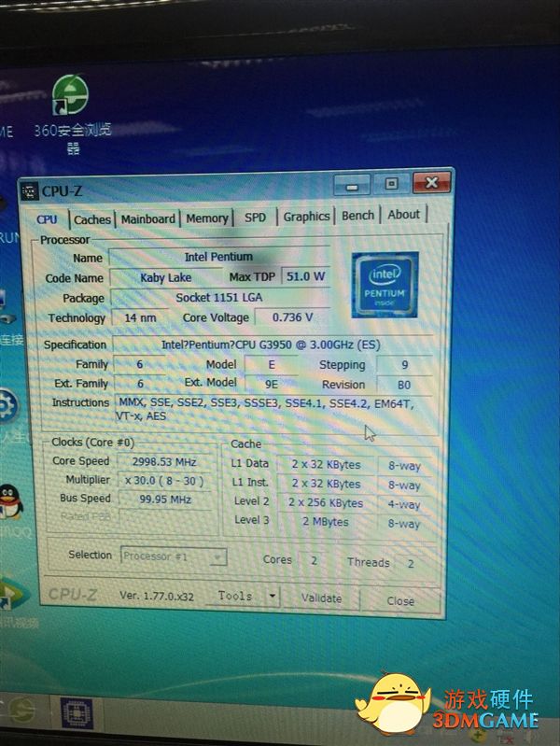
Task: Open the About tab
Action: pyautogui.click(x=403, y=215)
